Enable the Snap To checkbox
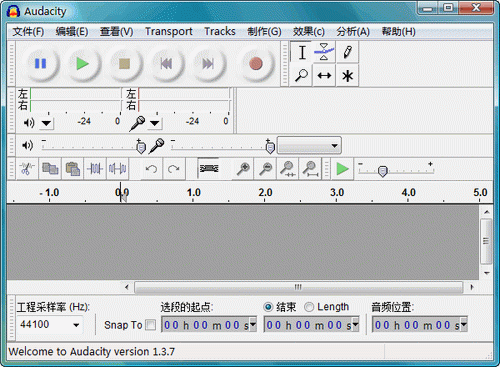This screenshot has height=367, width=500. click(x=151, y=325)
